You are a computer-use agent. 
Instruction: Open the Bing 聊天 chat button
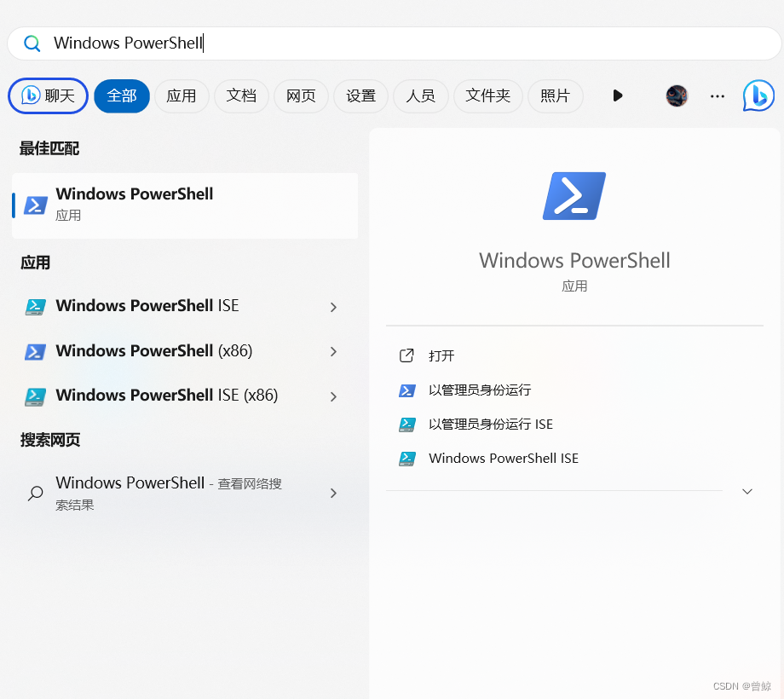[x=48, y=95]
